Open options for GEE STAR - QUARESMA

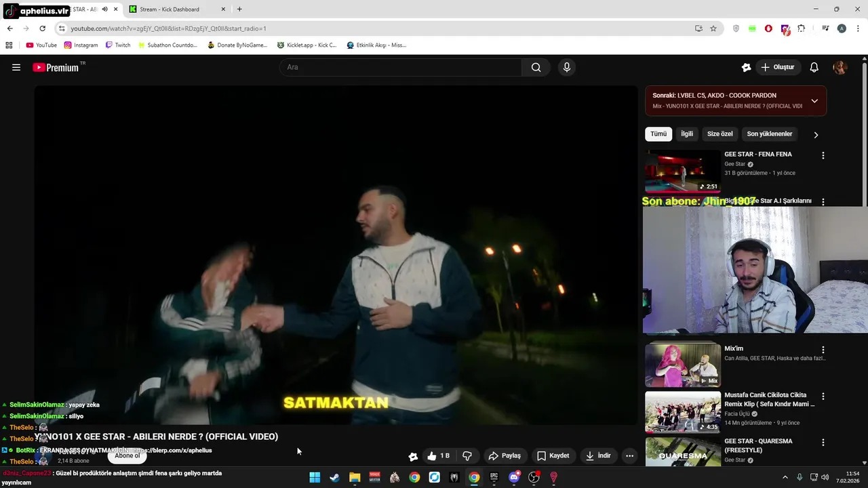[x=823, y=443]
